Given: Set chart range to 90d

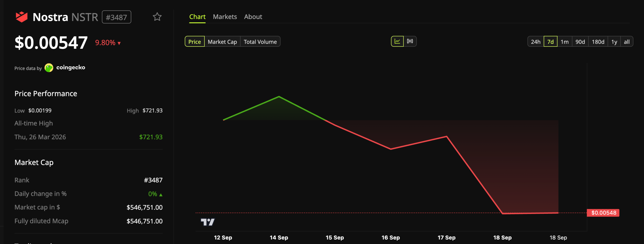Looking at the screenshot, I should [x=580, y=41].
